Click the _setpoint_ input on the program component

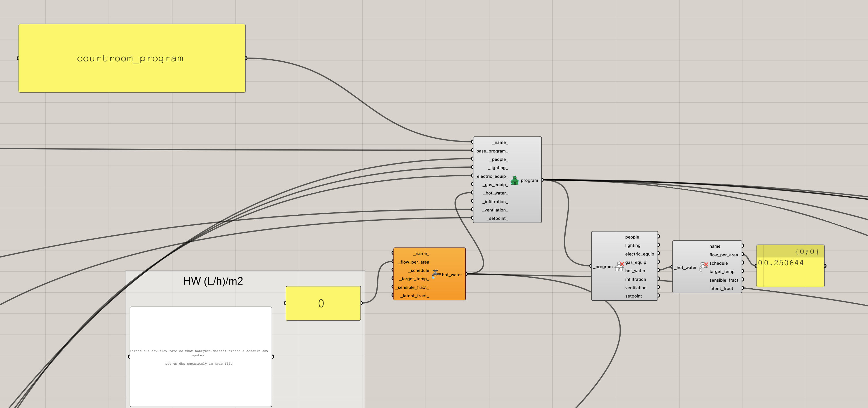497,218
